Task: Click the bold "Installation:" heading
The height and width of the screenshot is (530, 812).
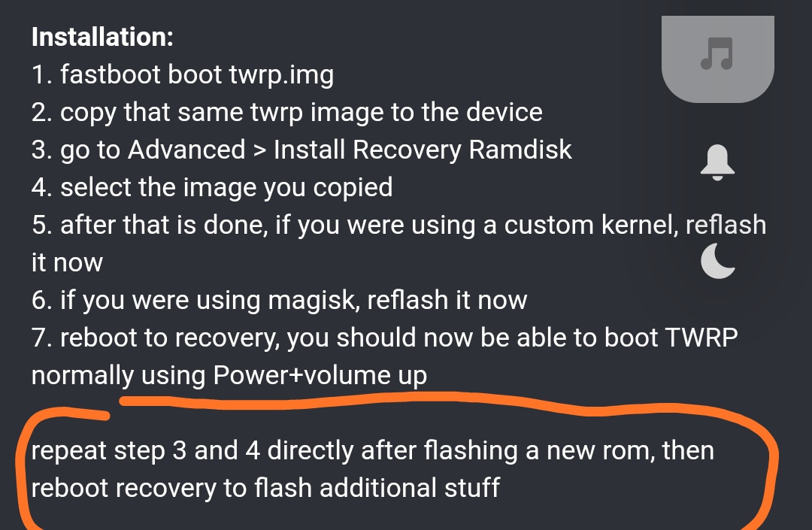Action: pyautogui.click(x=102, y=38)
